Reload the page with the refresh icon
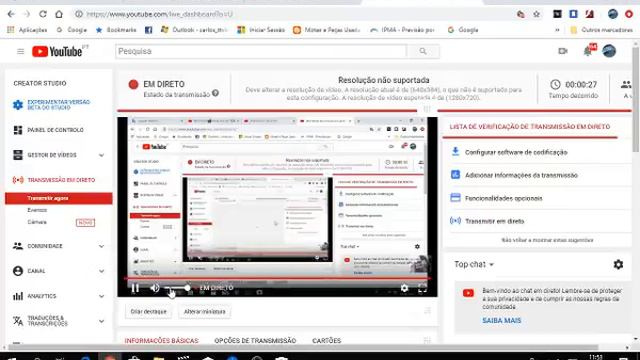The image size is (640, 360). (x=43, y=14)
